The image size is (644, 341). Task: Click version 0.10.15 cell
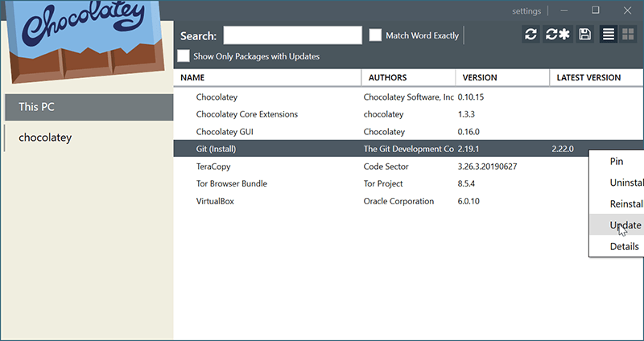pyautogui.click(x=471, y=97)
